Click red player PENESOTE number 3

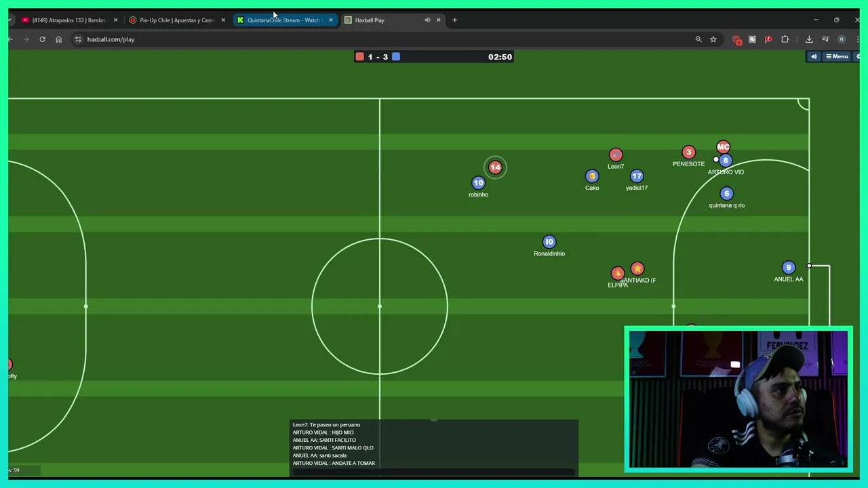click(x=688, y=152)
